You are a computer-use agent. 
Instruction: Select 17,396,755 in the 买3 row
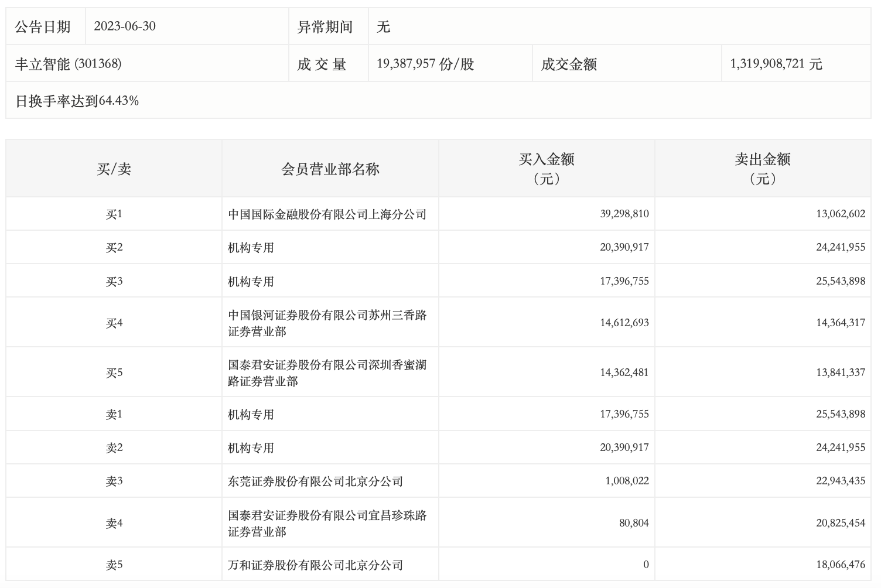tap(624, 281)
